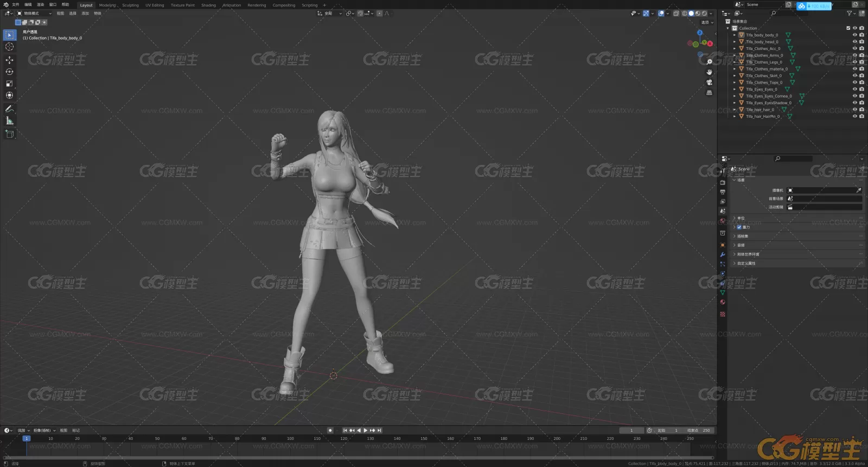Switch perspective/orthographic grid icon
This screenshot has height=467, width=868.
(709, 93)
